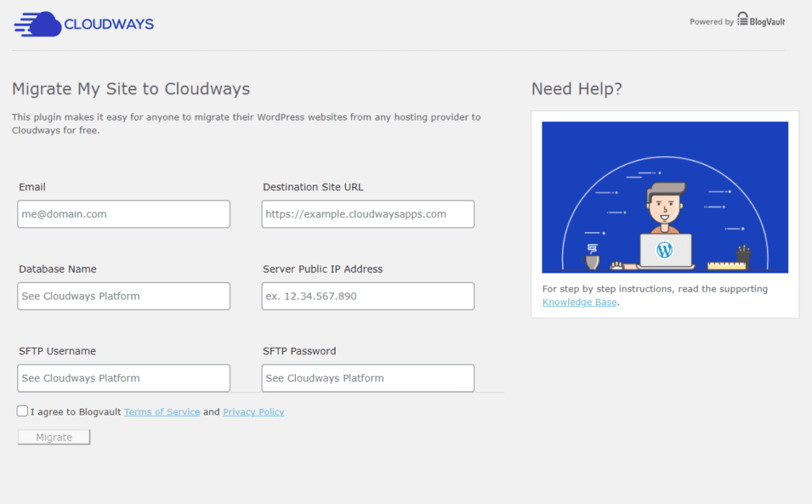Focus the Server Public IP Address field

pyautogui.click(x=368, y=296)
